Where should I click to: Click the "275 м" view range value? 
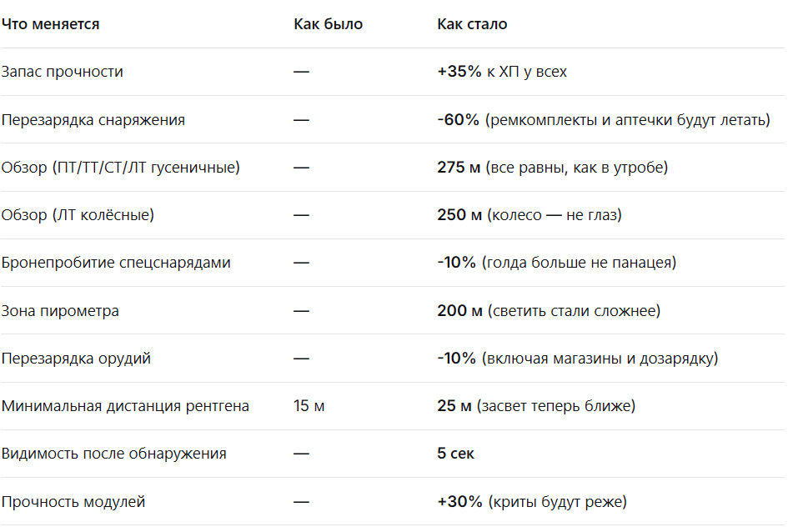[459, 168]
